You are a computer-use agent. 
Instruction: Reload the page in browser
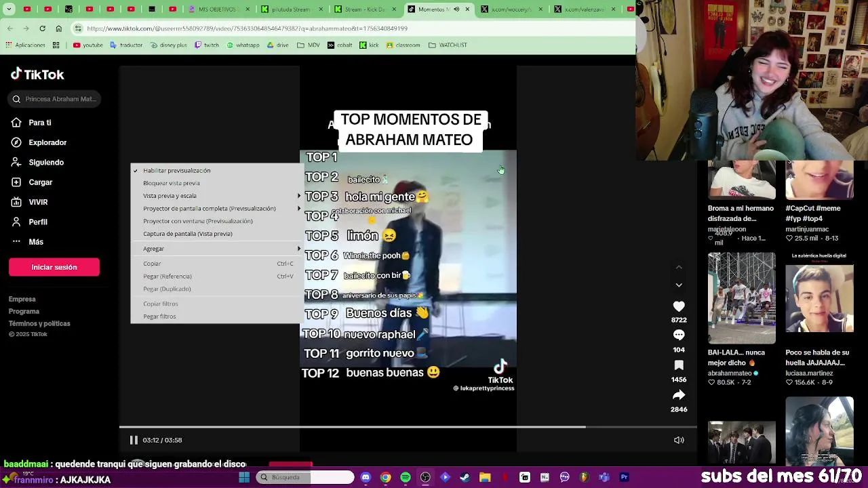coord(42,28)
